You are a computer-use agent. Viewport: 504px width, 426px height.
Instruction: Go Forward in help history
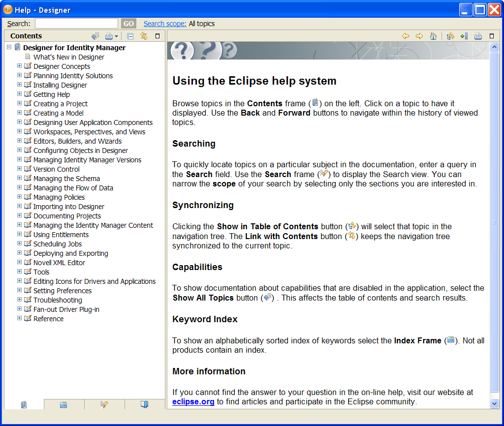click(x=419, y=36)
